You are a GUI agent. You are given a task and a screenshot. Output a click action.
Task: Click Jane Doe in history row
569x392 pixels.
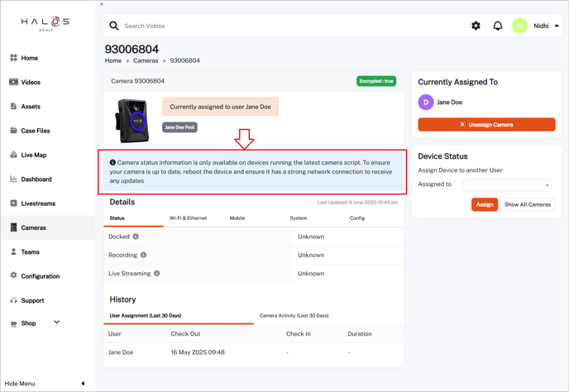pos(121,352)
